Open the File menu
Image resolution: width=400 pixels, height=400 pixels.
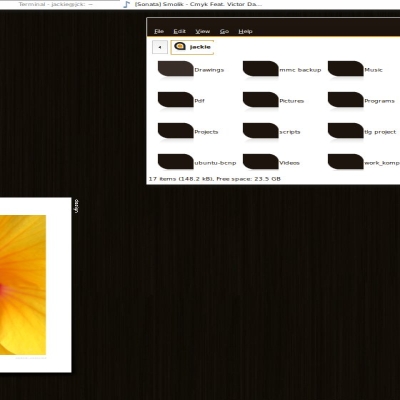159,31
